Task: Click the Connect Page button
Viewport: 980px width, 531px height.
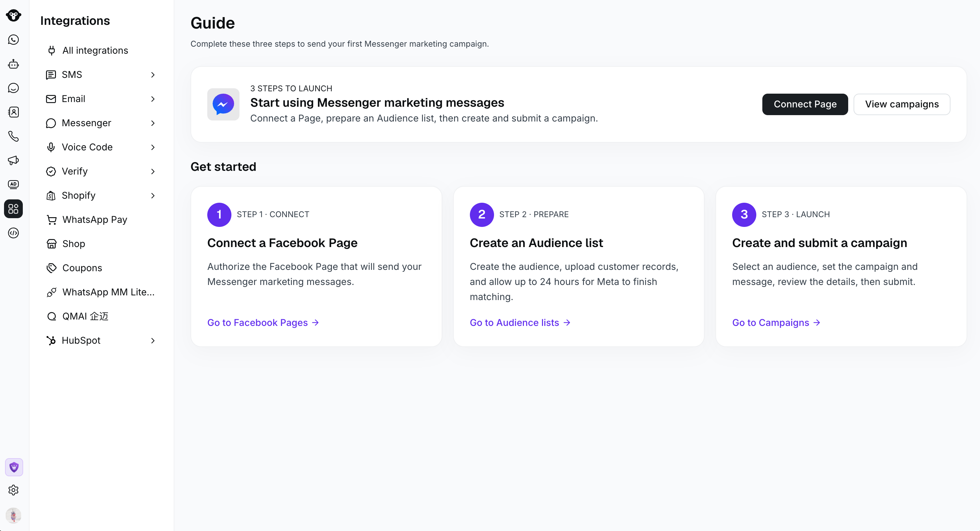Action: pos(805,104)
